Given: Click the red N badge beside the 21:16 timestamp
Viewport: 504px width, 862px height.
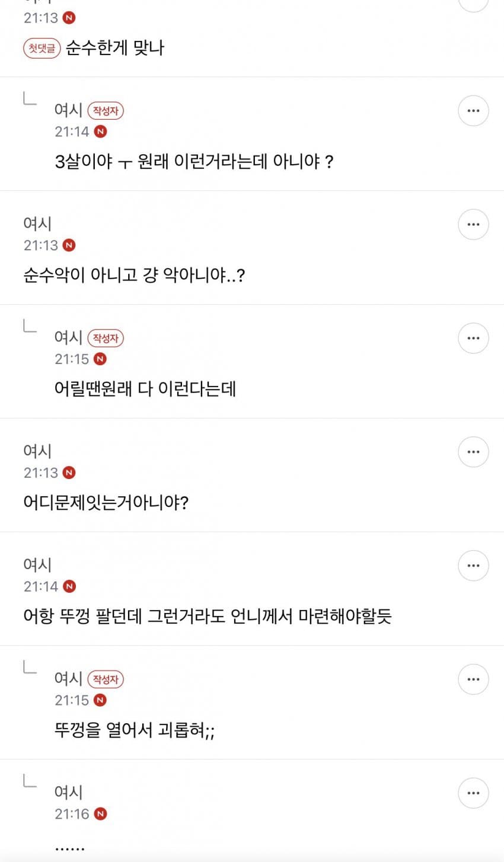Looking at the screenshot, I should [100, 814].
